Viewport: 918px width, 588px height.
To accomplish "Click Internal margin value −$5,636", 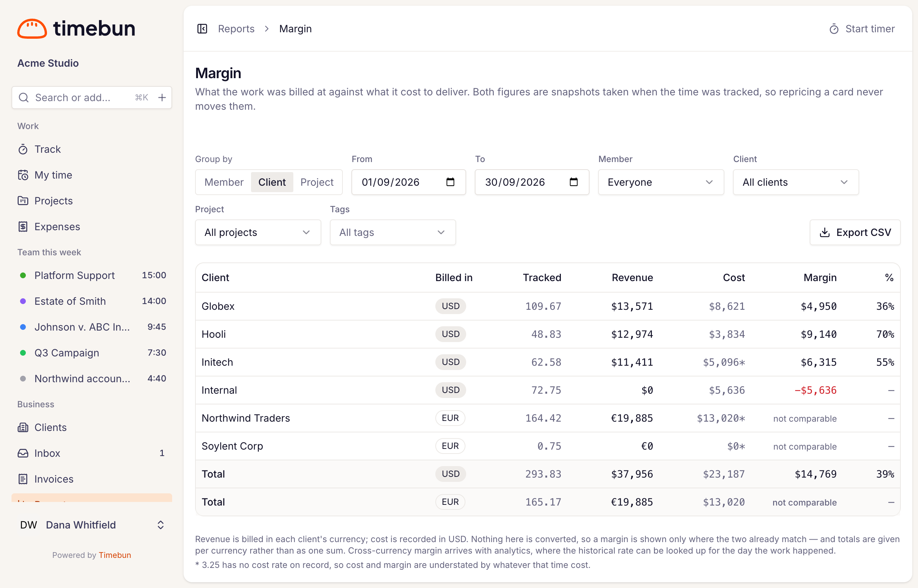I will pyautogui.click(x=815, y=390).
